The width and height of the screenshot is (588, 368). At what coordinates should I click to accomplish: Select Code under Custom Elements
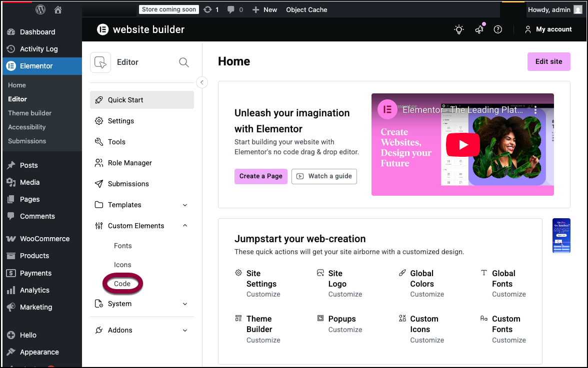click(122, 284)
